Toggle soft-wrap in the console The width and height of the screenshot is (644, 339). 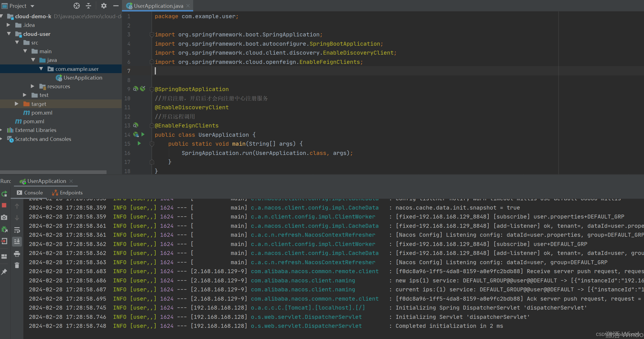click(x=17, y=230)
